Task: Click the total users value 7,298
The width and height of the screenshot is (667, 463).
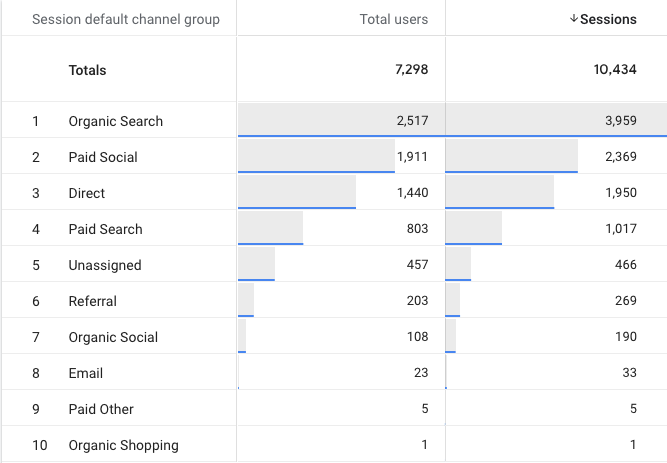Action: [x=410, y=70]
